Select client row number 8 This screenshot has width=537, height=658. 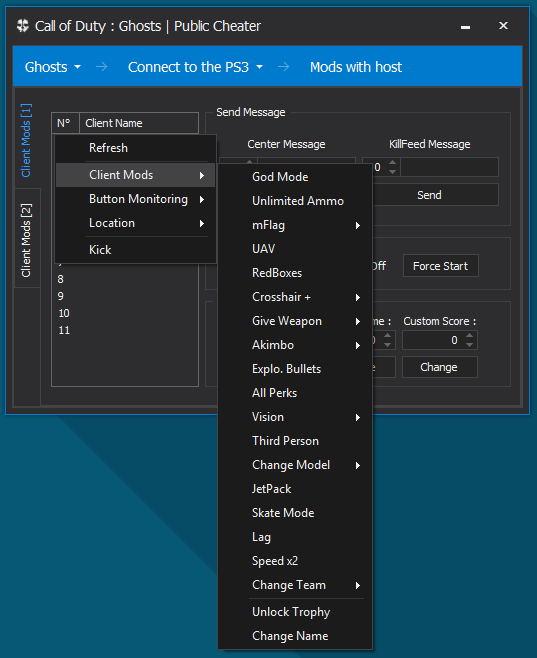pyautogui.click(x=125, y=279)
